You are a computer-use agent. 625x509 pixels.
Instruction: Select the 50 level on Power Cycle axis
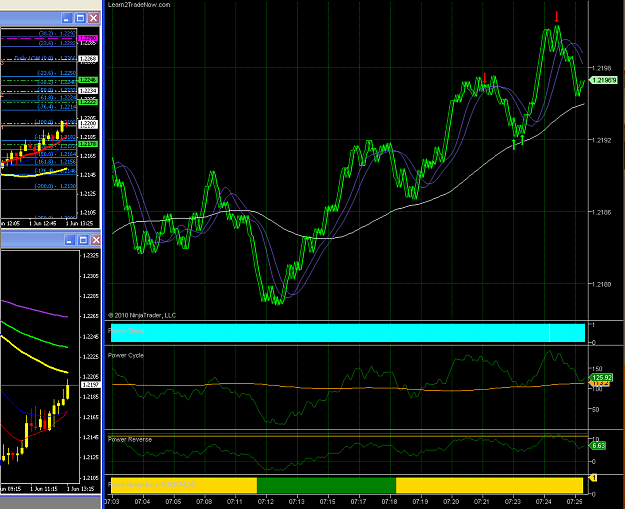tap(596, 409)
